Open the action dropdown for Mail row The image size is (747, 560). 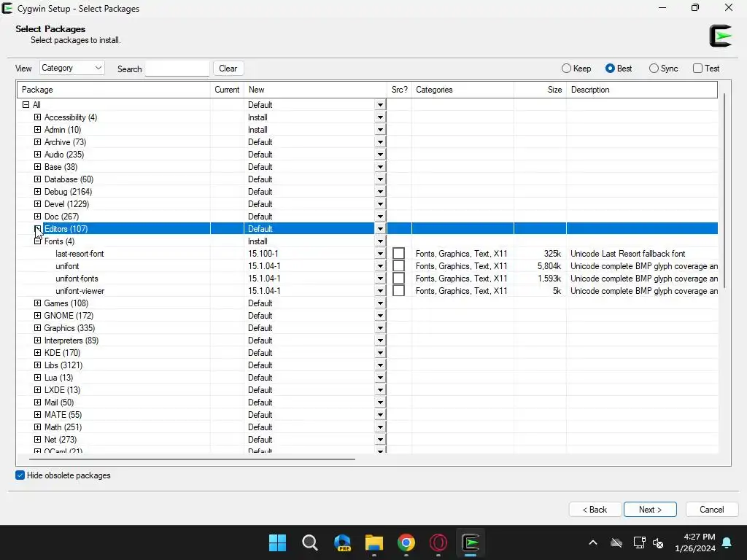click(380, 402)
